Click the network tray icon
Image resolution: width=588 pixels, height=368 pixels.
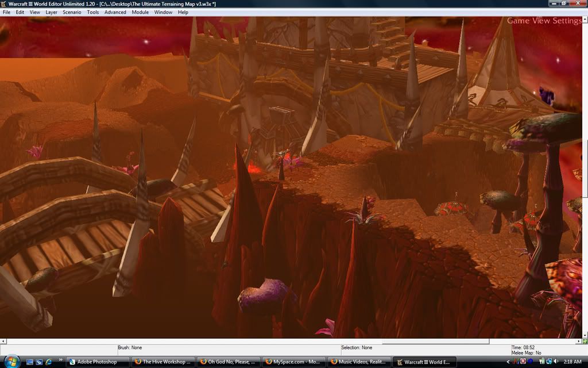coord(549,361)
